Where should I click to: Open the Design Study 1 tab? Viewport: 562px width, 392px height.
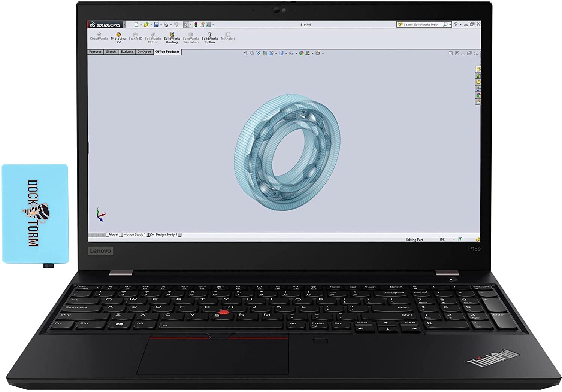[x=164, y=235]
